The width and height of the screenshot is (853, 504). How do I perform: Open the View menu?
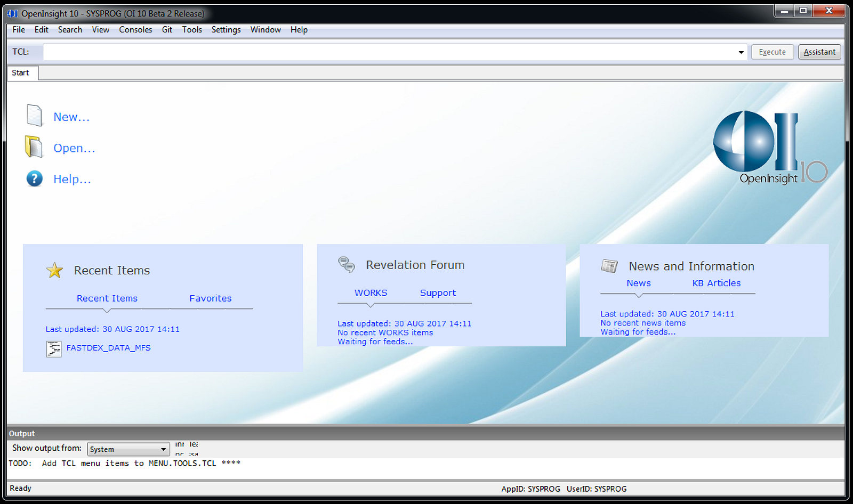100,30
